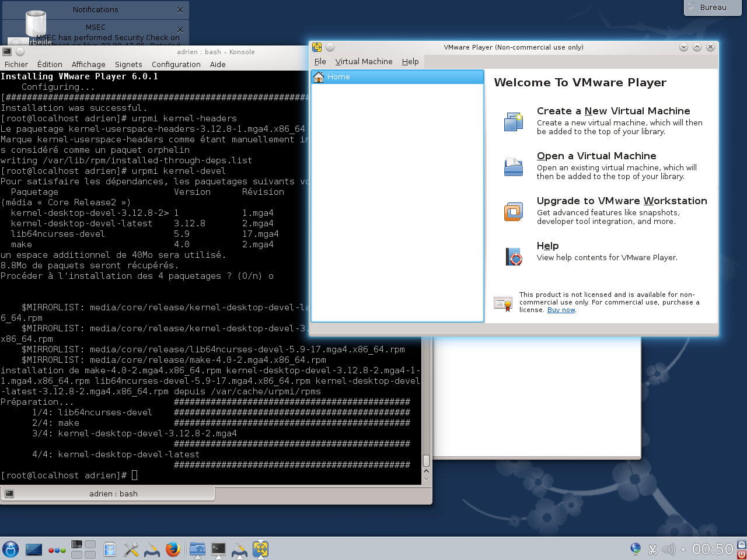
Task: Switch to the first virtual desktop in the pager
Action: click(x=77, y=544)
